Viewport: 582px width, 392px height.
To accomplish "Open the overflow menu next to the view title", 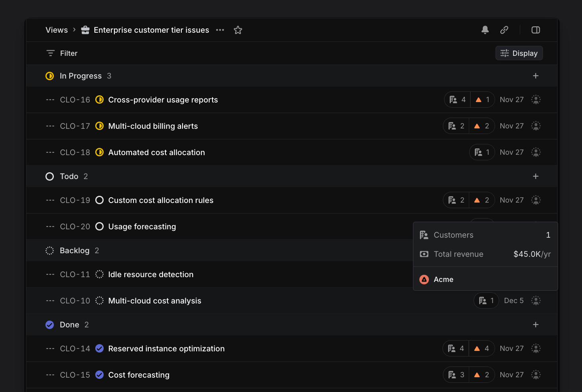I will tap(220, 30).
